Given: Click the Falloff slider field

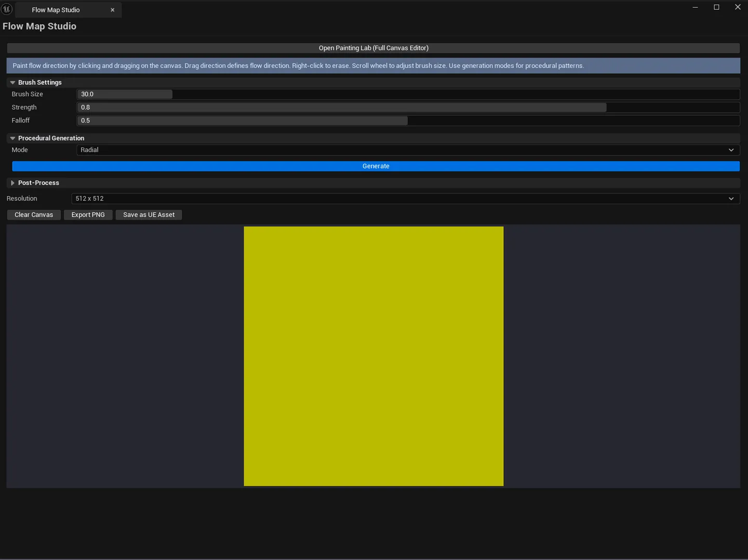Looking at the screenshot, I should point(408,121).
